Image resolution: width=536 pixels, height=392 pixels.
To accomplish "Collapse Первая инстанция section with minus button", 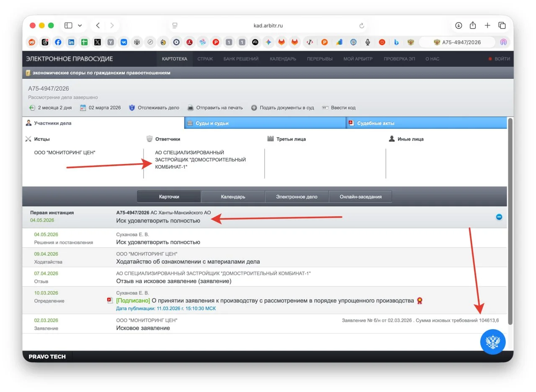I will pos(499,217).
